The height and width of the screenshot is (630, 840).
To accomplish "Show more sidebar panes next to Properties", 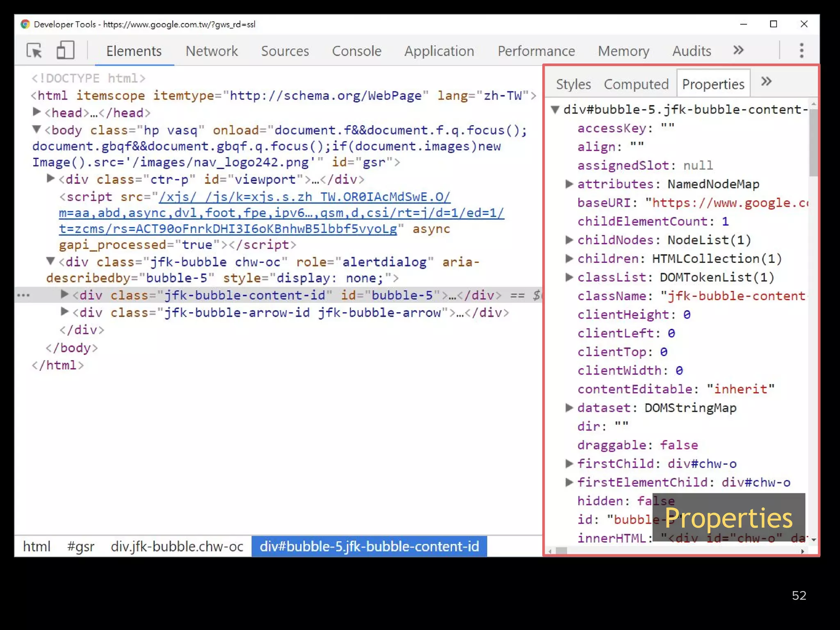I will (766, 82).
